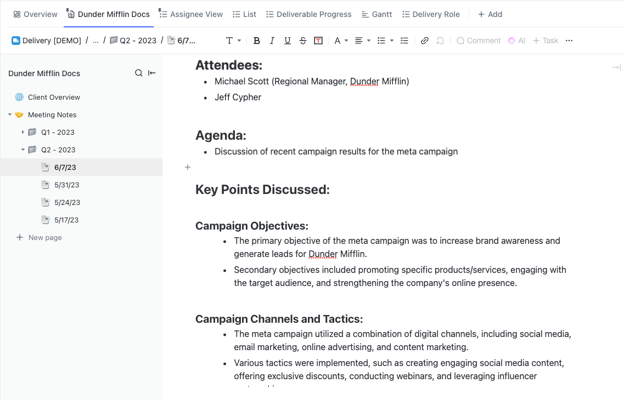Open the Client Overview page
This screenshot has height=400, width=624.
(54, 97)
